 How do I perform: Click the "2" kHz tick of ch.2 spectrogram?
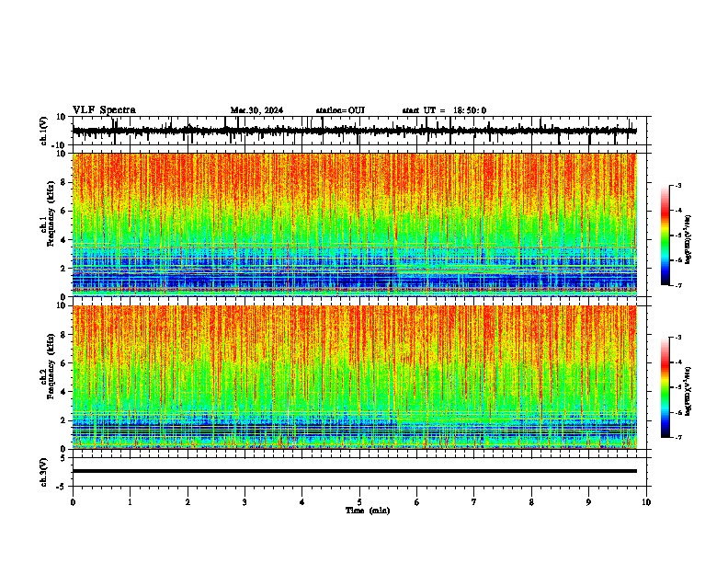(x=64, y=419)
